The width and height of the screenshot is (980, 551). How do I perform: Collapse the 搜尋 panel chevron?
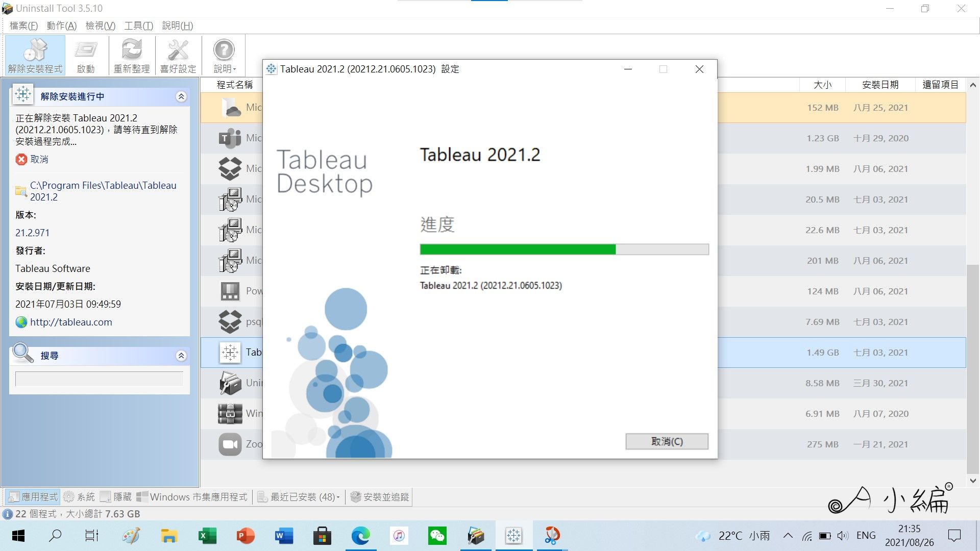point(181,356)
